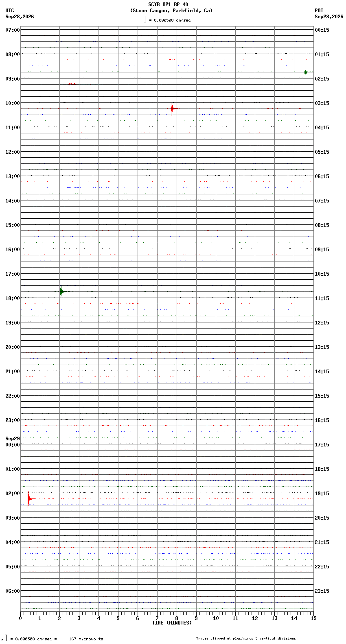Click the '02:00' UTC time label
Viewport: 346px width, 644px height.
pos(13,494)
